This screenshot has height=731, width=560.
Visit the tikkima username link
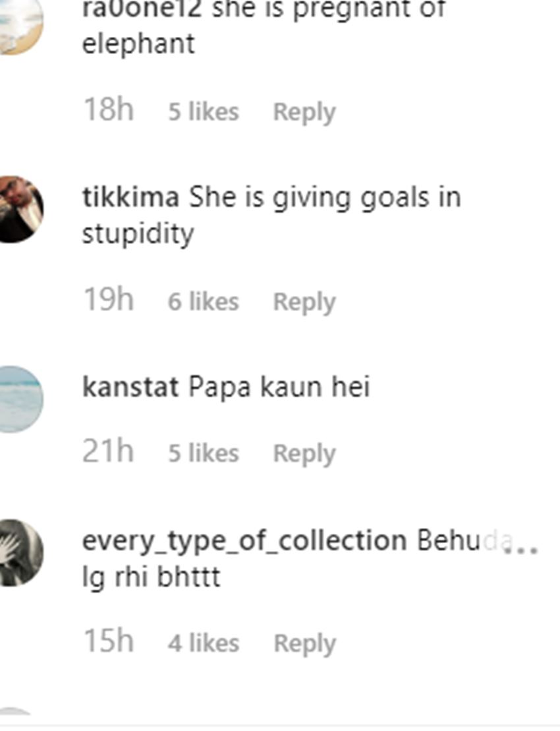[130, 198]
